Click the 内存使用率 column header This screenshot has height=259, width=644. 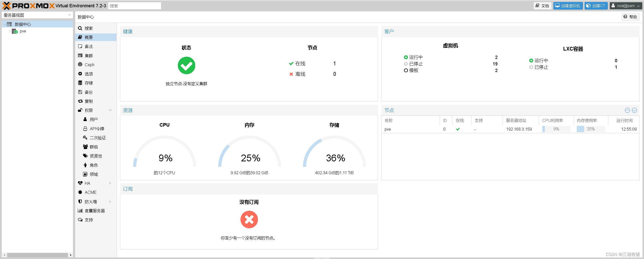click(591, 121)
